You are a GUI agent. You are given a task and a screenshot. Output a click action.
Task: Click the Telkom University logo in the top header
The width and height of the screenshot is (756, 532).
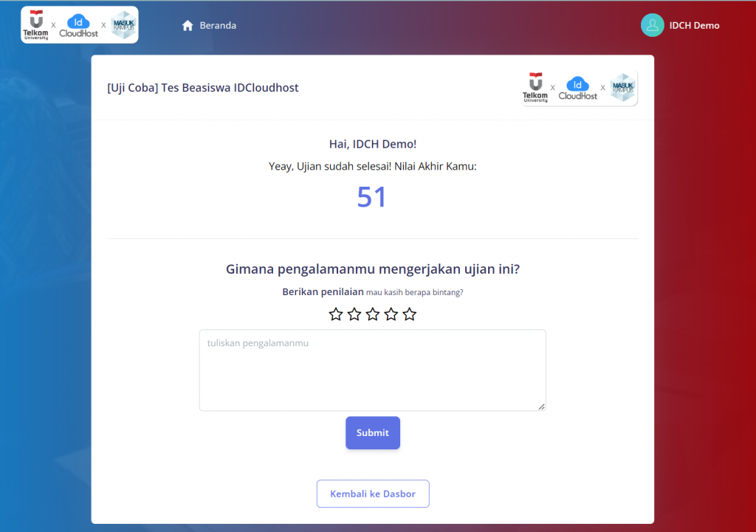(35, 24)
